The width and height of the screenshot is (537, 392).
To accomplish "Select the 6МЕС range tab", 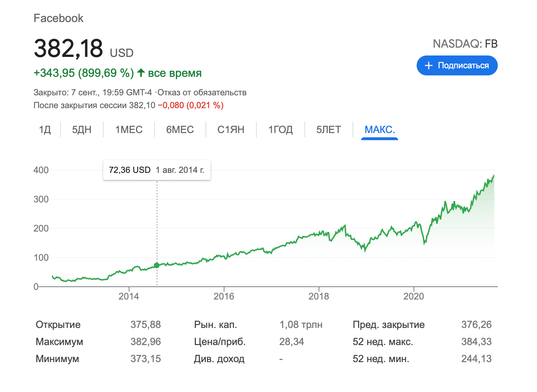I will click(x=180, y=129).
